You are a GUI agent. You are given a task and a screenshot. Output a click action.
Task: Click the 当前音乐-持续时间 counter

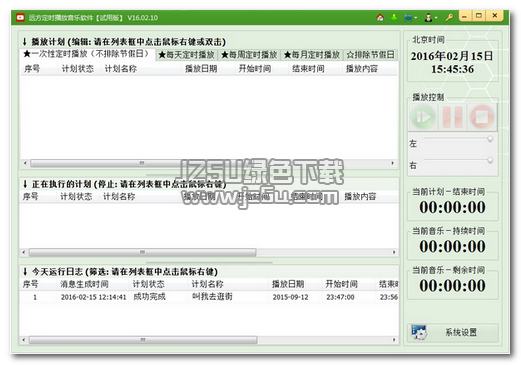coord(452,247)
